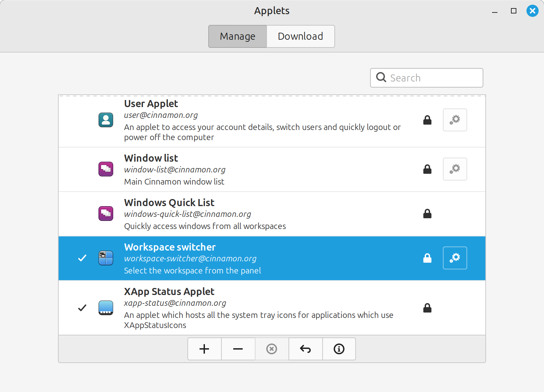This screenshot has width=544, height=392.
Task: Click the lock icon for Window list
Action: pyautogui.click(x=427, y=169)
